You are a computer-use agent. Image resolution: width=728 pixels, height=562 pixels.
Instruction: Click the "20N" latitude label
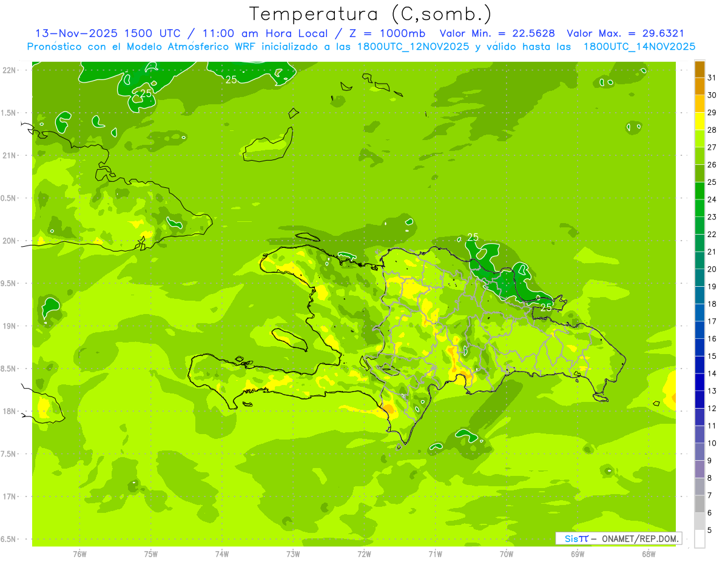8,241
